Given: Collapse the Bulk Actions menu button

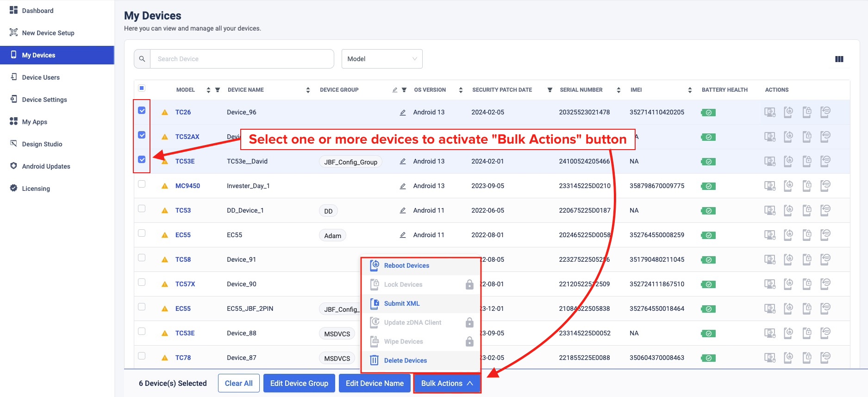Looking at the screenshot, I should pos(447,383).
